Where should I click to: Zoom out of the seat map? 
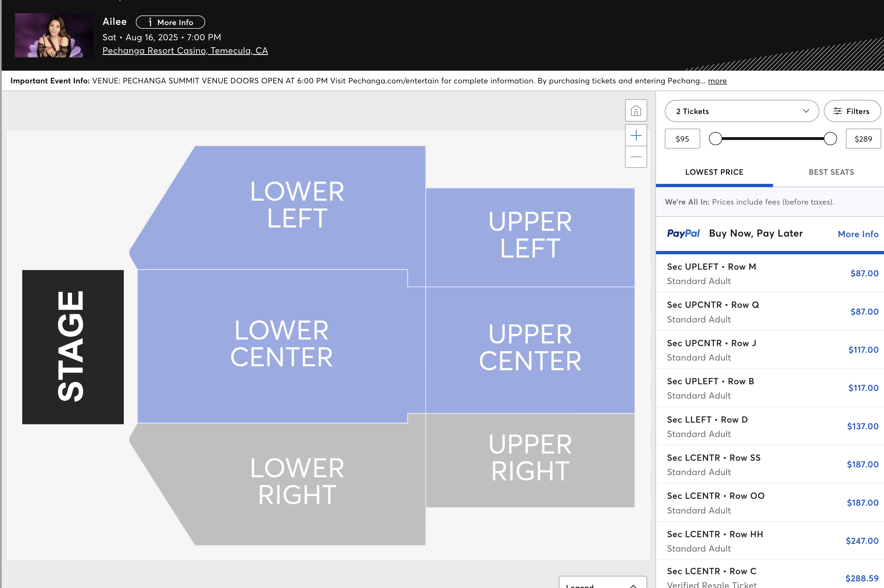point(636,157)
